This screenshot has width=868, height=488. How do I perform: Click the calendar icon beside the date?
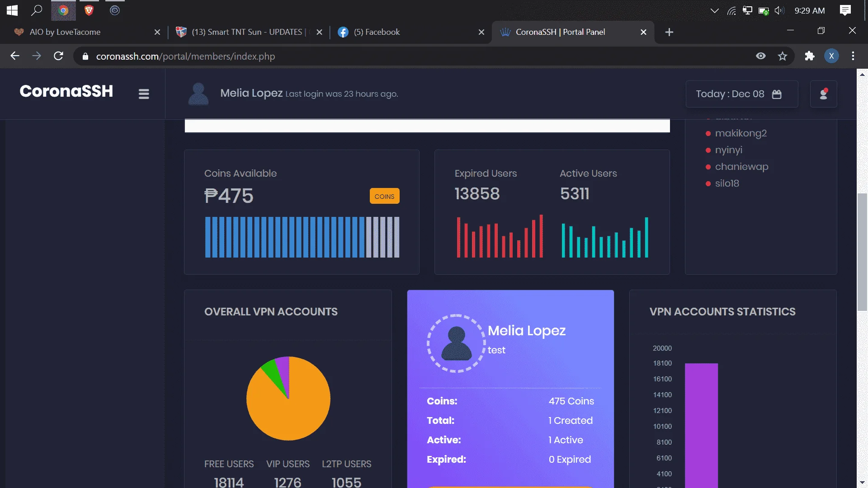click(x=777, y=94)
